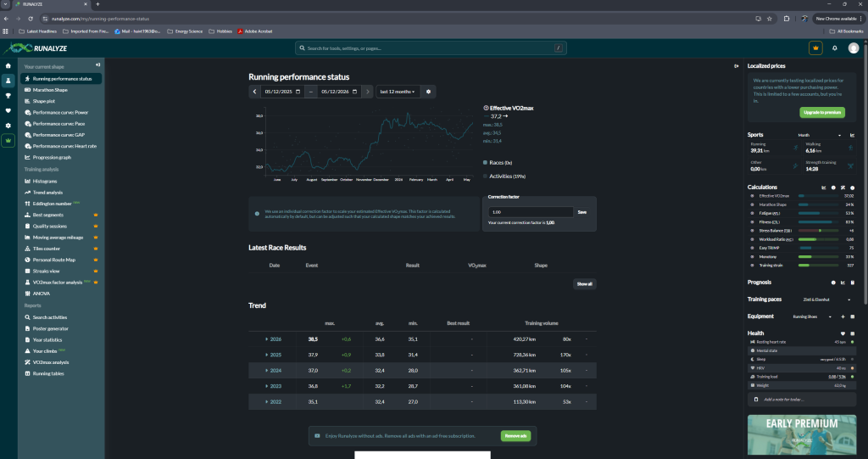
Task: Click the 'Upgrade to premium' button
Action: 822,112
